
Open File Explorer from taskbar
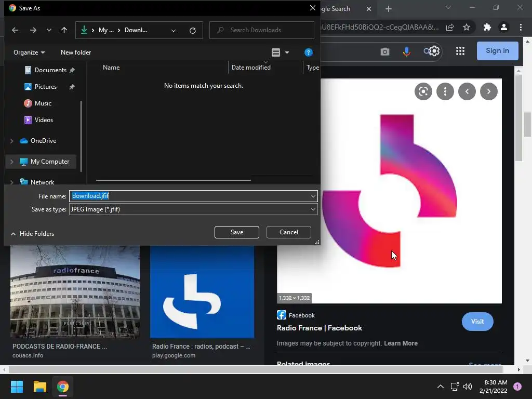tap(39, 387)
